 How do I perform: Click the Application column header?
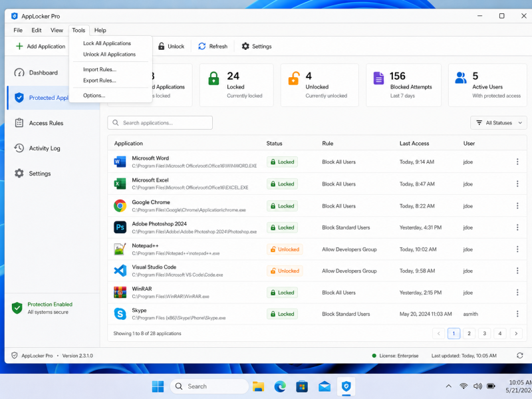[x=128, y=143]
